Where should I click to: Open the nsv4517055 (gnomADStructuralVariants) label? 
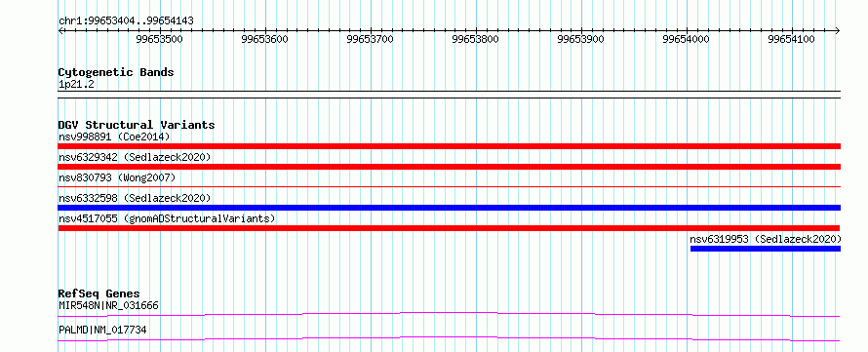coord(167,218)
